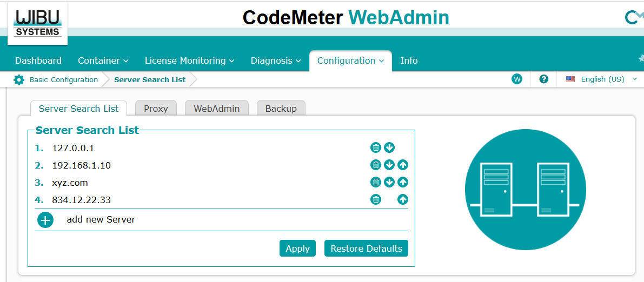Move 192.168.1.10 up in list
The height and width of the screenshot is (282, 644).
point(402,165)
